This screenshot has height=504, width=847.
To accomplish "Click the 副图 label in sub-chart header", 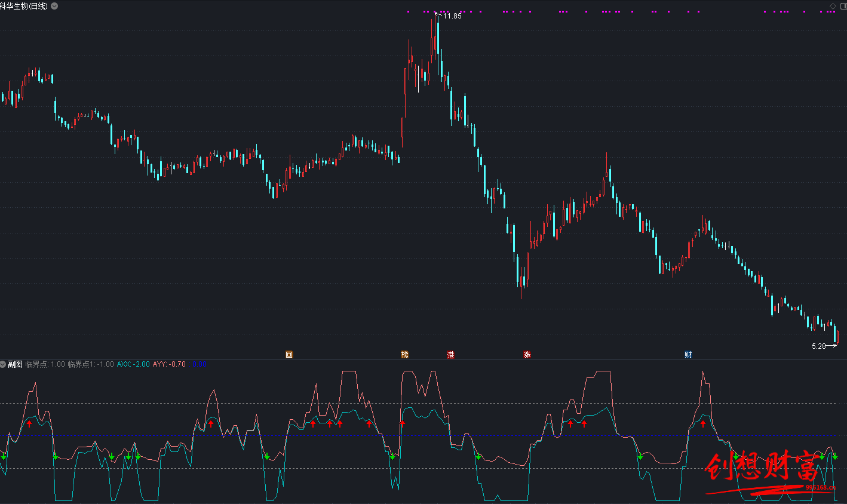I will [15, 364].
